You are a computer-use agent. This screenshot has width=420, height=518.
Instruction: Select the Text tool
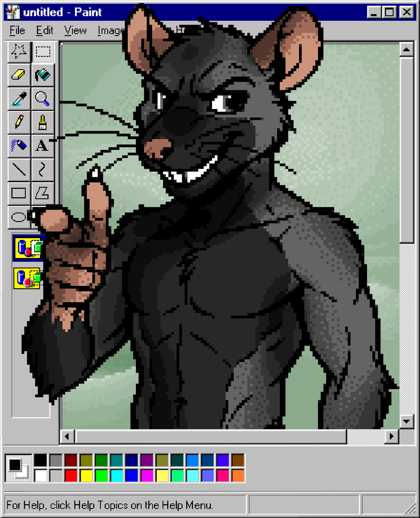coord(43,145)
